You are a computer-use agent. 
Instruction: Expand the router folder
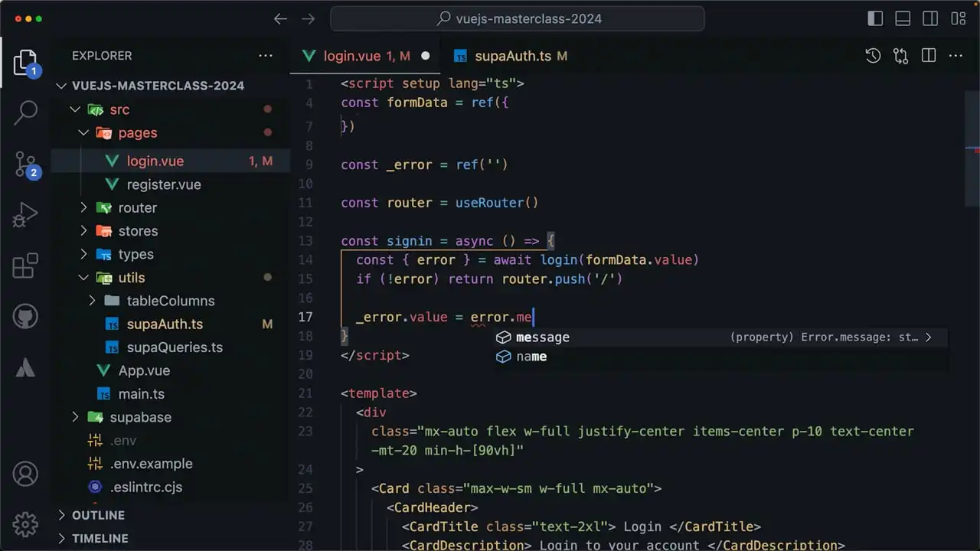pyautogui.click(x=83, y=208)
